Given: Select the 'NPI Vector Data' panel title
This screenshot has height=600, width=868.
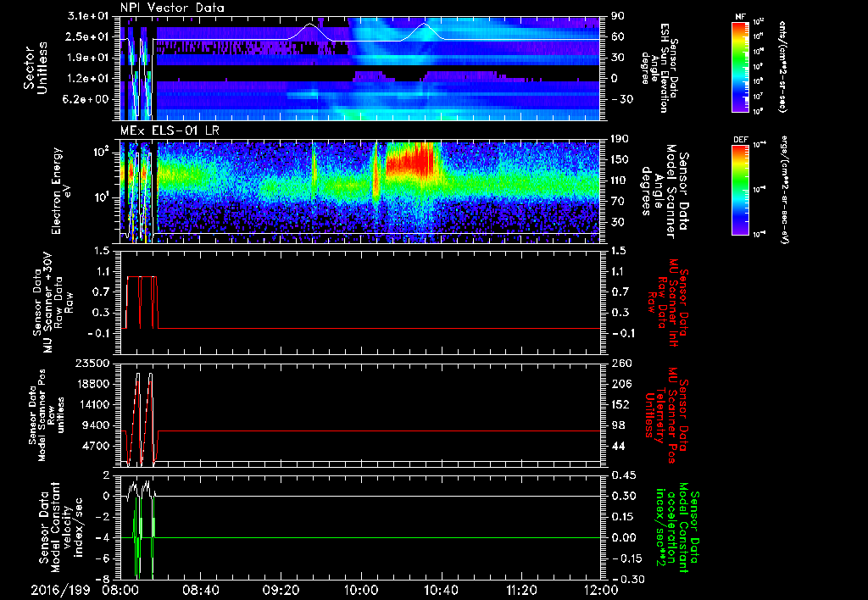Looking at the screenshot, I should (x=172, y=8).
